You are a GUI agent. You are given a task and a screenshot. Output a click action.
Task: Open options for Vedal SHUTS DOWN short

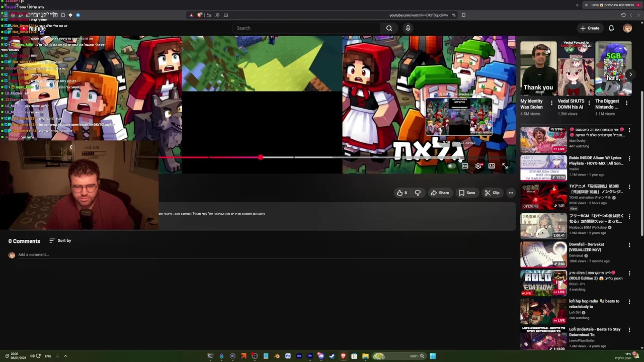(x=589, y=103)
